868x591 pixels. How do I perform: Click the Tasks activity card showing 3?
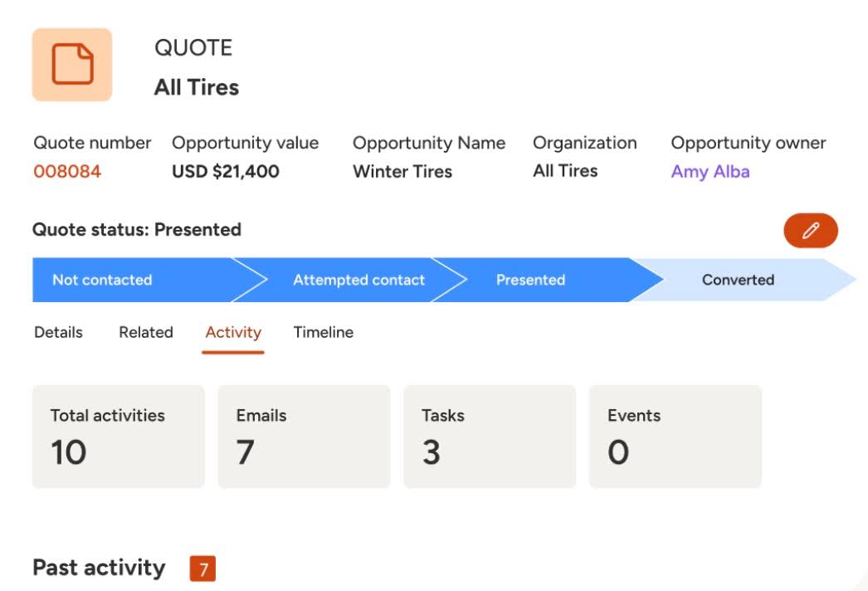490,435
